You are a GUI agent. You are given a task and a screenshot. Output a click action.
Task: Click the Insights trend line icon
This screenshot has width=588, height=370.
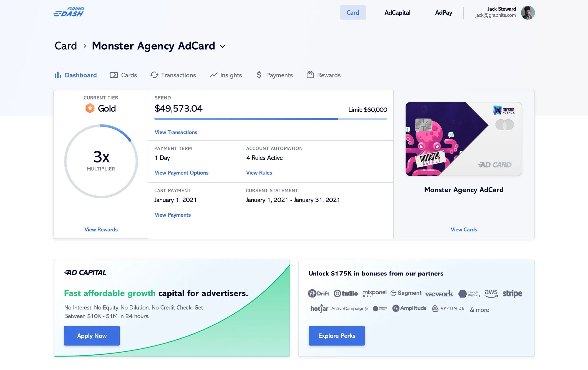(213, 75)
